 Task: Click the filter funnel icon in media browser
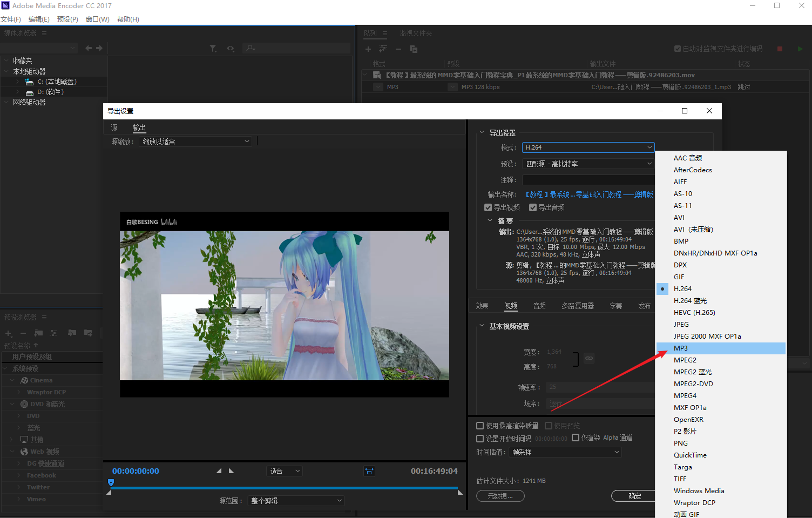tap(213, 49)
